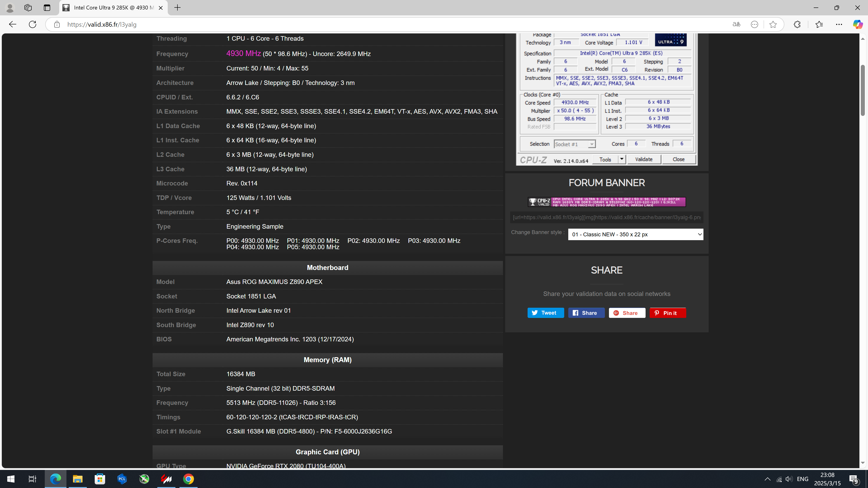The width and height of the screenshot is (868, 488).
Task: Open the Change Banner style dropdown
Action: click(x=635, y=235)
